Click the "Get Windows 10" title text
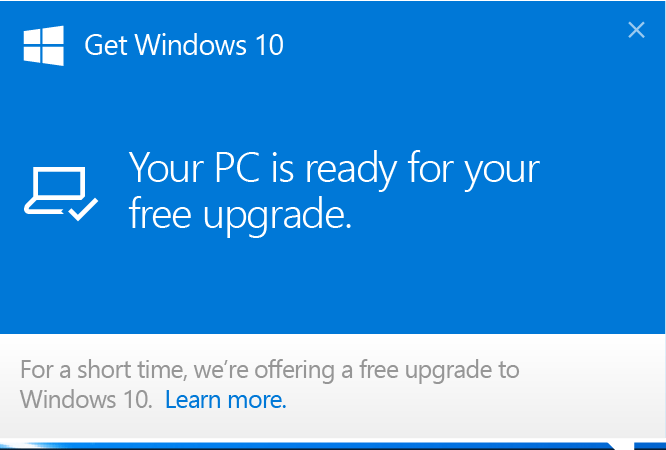The width and height of the screenshot is (666, 450). click(x=184, y=45)
